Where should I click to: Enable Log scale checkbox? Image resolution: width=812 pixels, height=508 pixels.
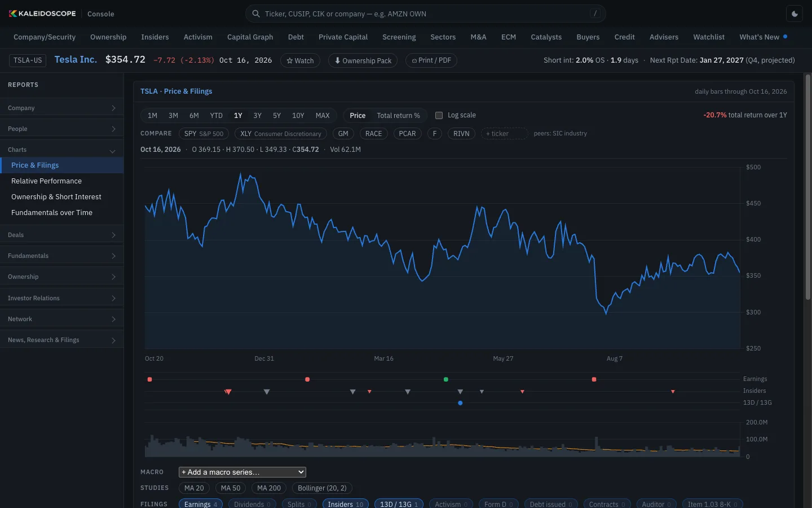click(x=439, y=115)
